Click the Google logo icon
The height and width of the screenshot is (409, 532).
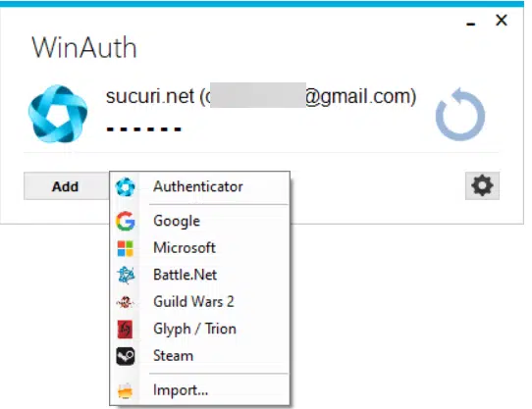coord(126,221)
